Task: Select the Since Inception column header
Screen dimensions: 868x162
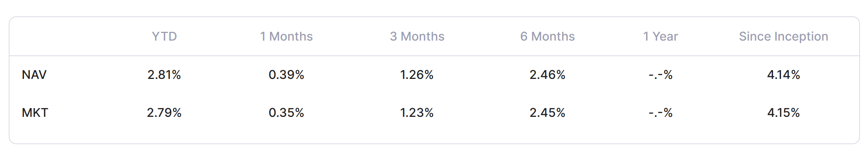Action: [x=783, y=36]
